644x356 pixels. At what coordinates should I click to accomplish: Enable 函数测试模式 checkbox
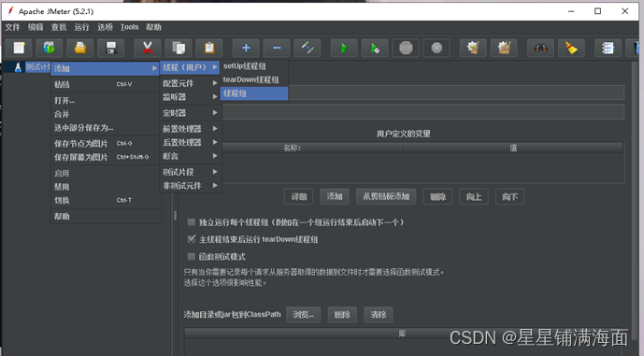pos(191,257)
